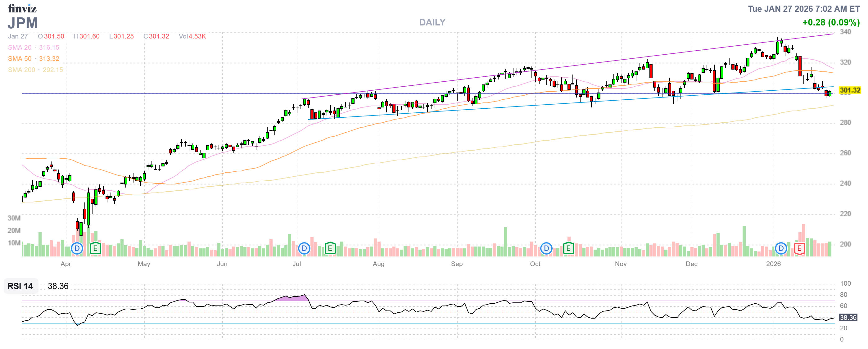Screen dimensions: 868x349
Task: Click the 38.36 RSI value tag
Action: [848, 318]
